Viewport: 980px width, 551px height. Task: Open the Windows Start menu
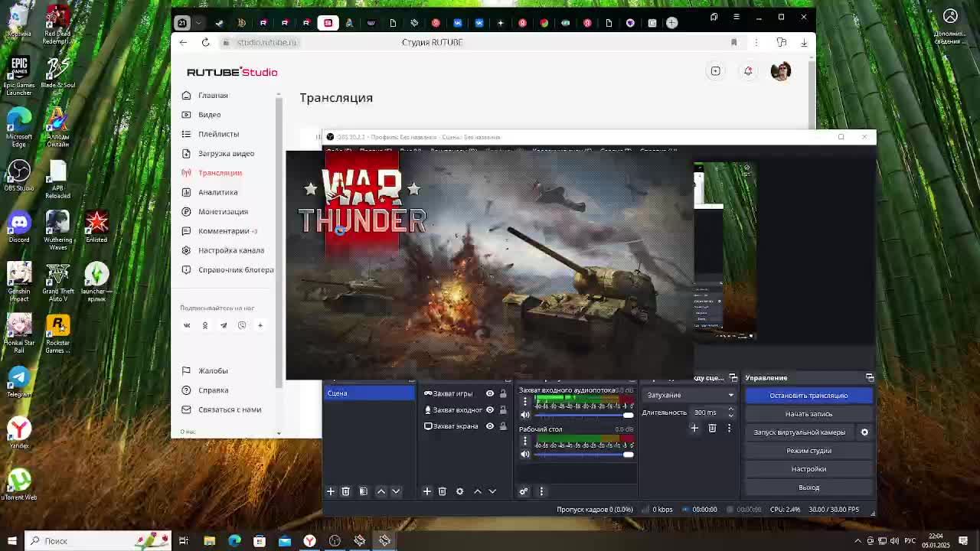[11, 541]
